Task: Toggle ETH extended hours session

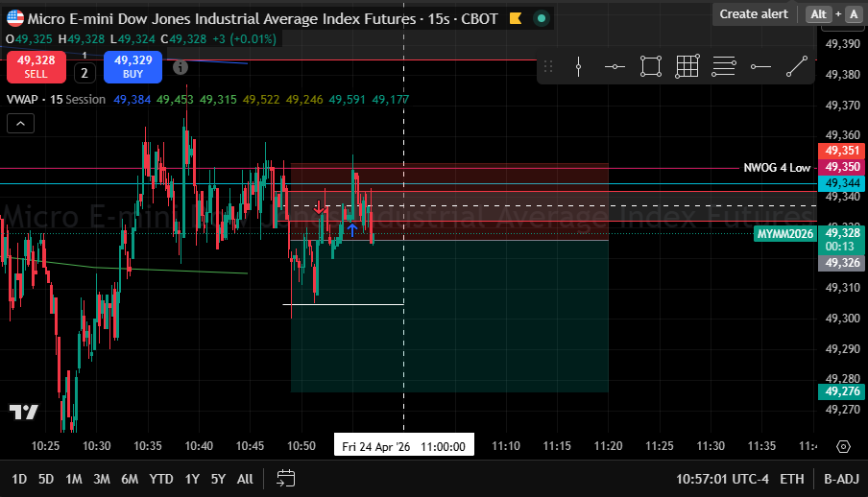Action: [791, 479]
